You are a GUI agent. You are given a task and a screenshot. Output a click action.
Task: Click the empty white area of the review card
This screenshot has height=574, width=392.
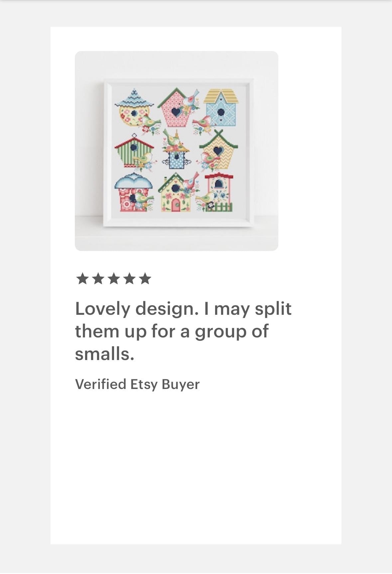pyautogui.click(x=196, y=466)
